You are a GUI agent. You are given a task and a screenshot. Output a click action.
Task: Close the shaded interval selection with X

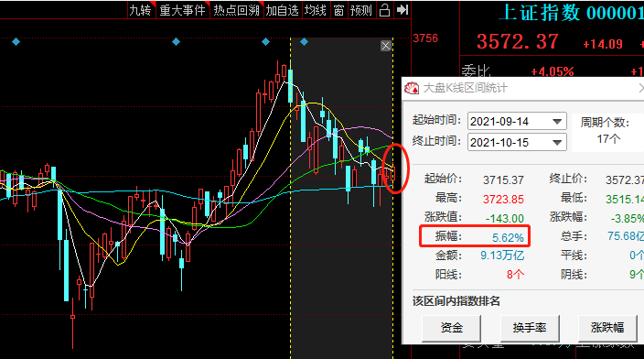click(x=386, y=46)
